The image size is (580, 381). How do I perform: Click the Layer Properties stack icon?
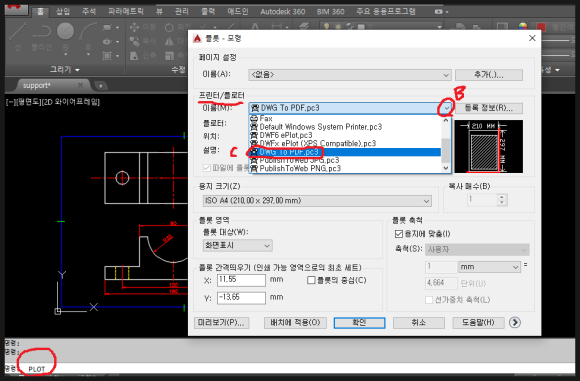point(304,26)
